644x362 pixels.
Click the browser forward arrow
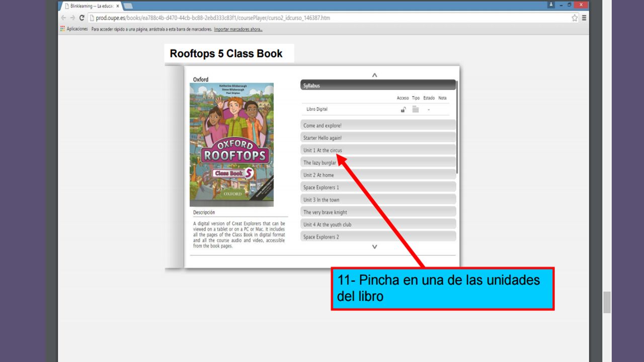pos(72,18)
